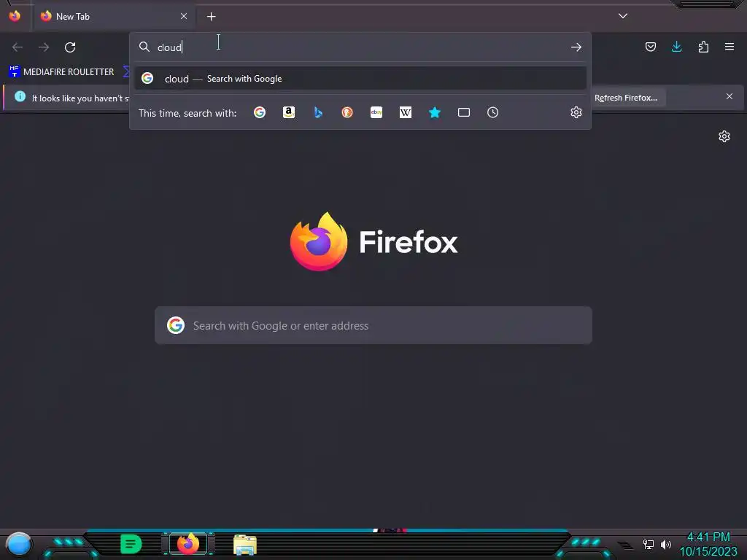Select the "cloud — Search with Google" suggestion
The width and height of the screenshot is (747, 560).
tap(360, 79)
